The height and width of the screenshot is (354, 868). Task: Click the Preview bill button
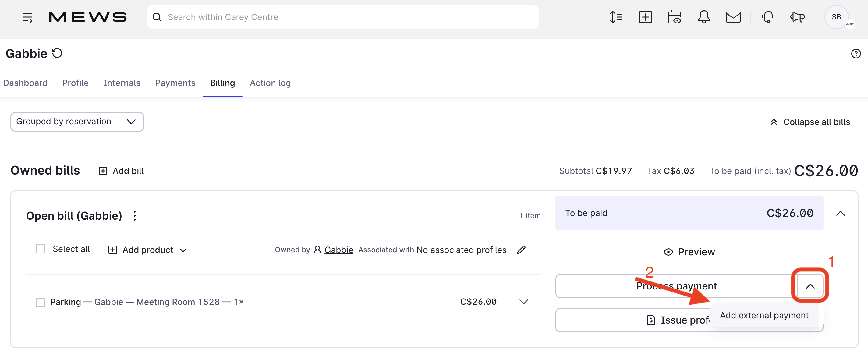coord(689,252)
